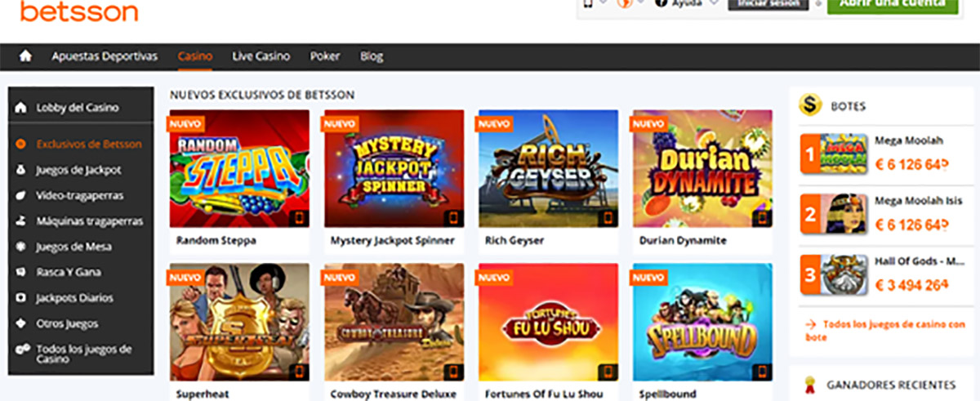Click the Video-tragaperras sidebar icon
980x401 pixels.
[21, 196]
